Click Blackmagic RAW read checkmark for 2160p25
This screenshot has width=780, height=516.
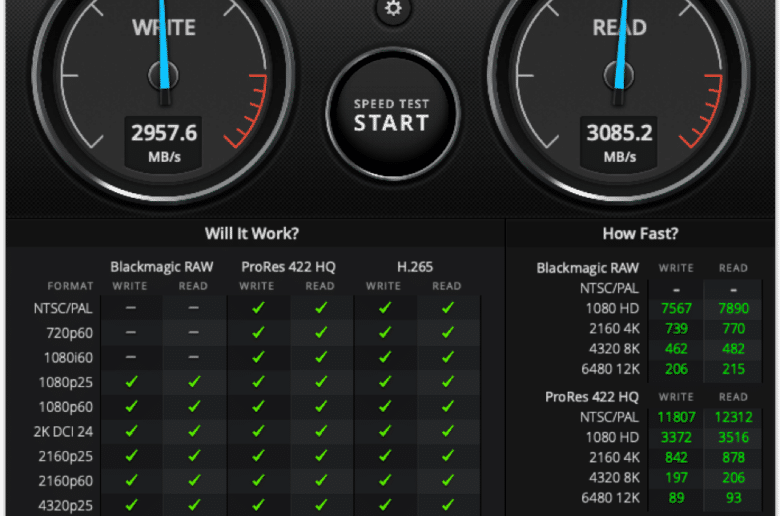pos(194,456)
